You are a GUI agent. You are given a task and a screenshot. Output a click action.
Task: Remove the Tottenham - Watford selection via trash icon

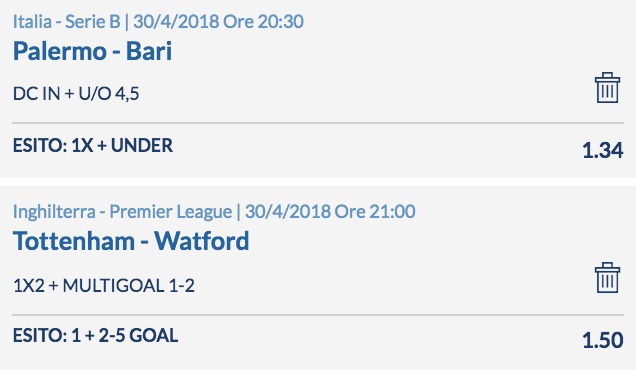tap(607, 277)
